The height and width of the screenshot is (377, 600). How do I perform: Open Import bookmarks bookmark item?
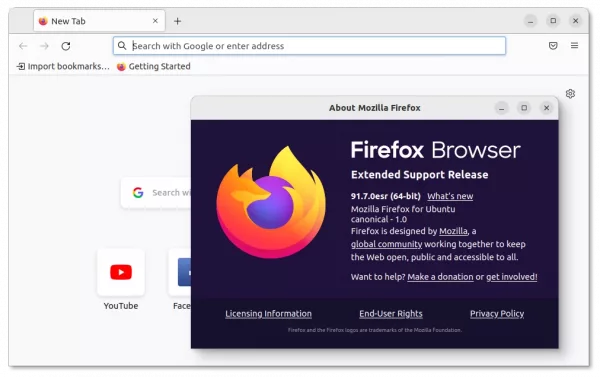click(63, 66)
